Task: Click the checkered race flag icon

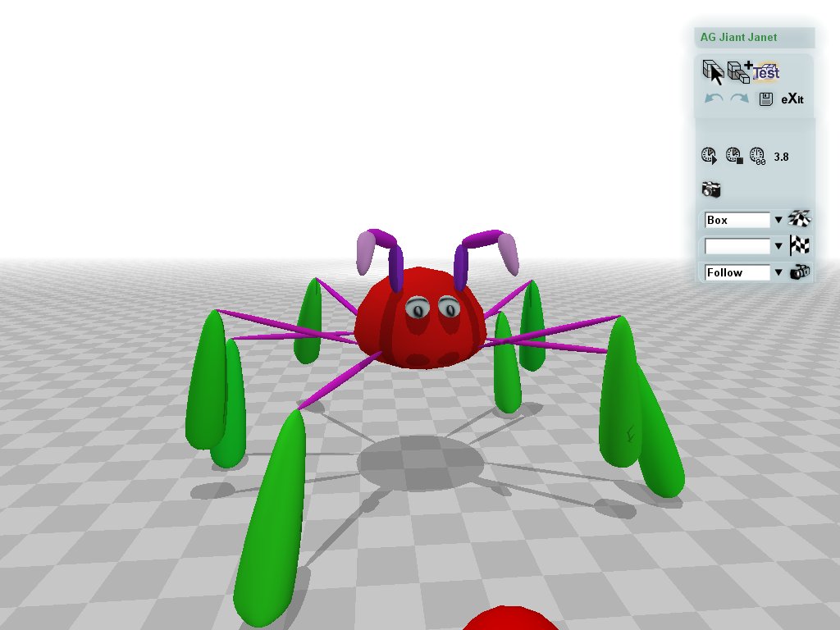Action: [799, 246]
